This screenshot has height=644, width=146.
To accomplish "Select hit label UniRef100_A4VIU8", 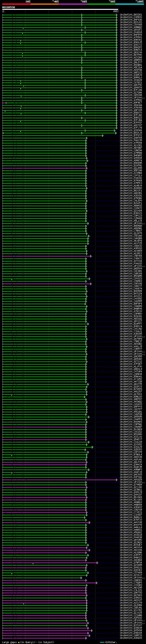I will (131, 522).
